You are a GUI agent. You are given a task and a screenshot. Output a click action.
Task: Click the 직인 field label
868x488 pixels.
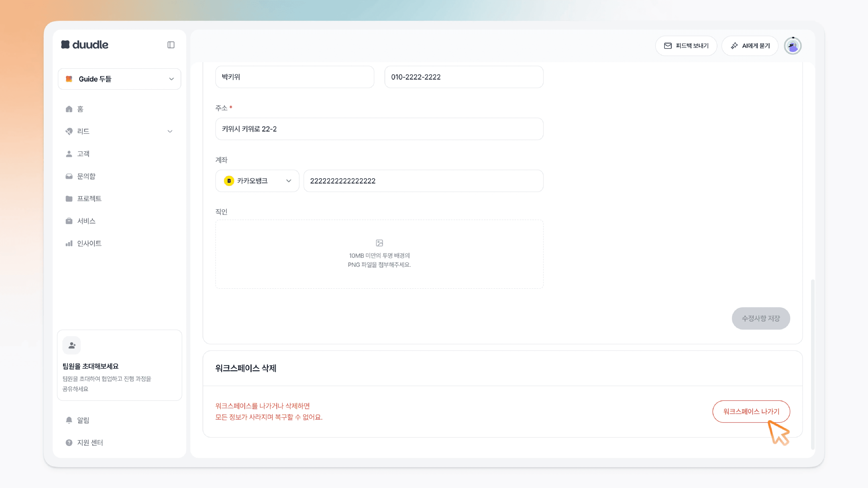221,211
